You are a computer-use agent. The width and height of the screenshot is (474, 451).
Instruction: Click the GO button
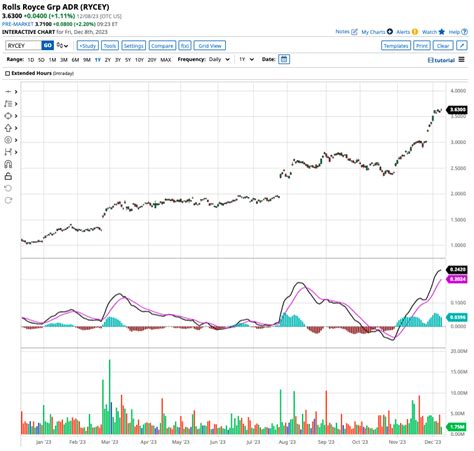47,45
